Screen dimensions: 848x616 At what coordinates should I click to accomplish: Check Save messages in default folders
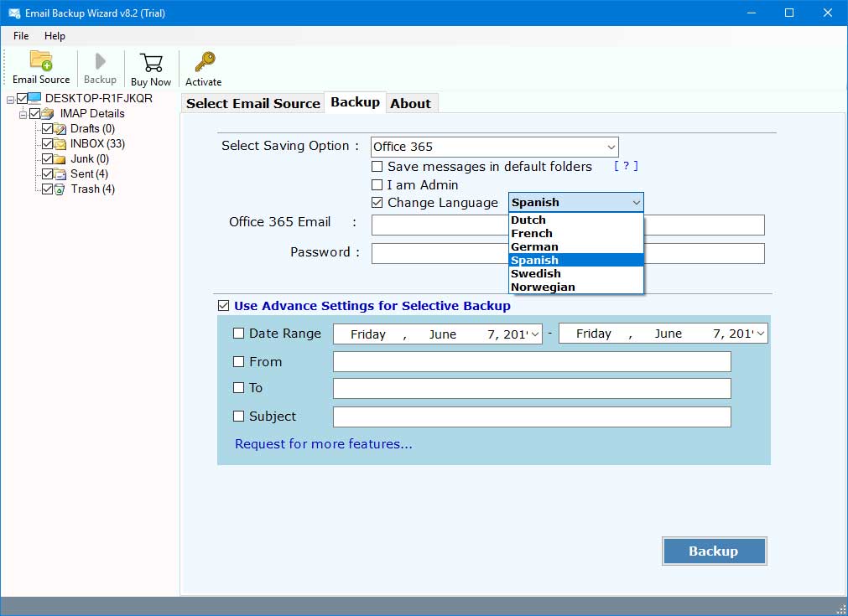(377, 167)
